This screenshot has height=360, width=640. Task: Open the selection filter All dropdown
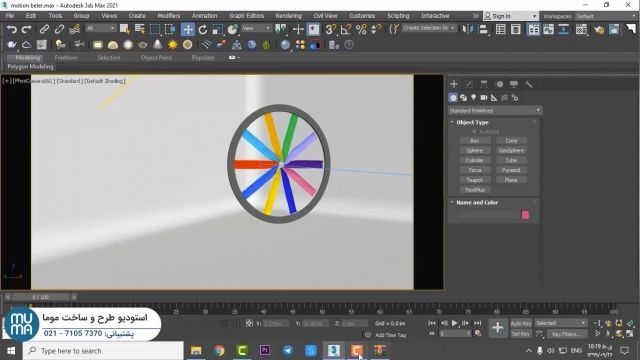(100, 28)
